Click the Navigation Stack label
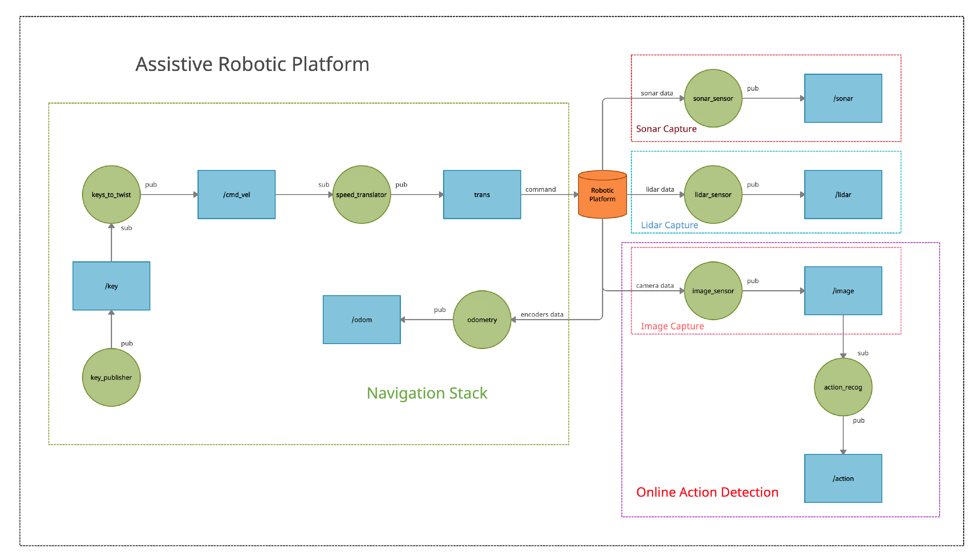This screenshot has width=979, height=560. 427,393
